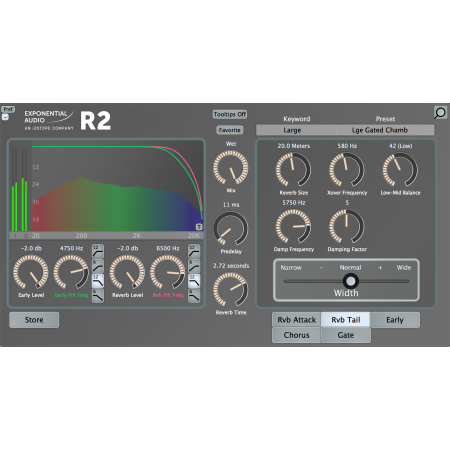Click the Low-Mid Balance knob
The width and height of the screenshot is (450, 450).
coord(400,169)
